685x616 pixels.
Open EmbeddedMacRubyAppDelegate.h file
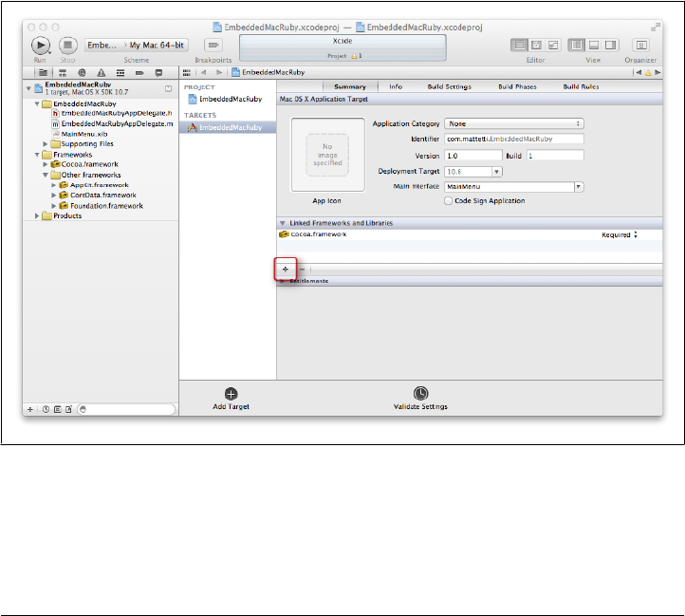pyautogui.click(x=112, y=113)
